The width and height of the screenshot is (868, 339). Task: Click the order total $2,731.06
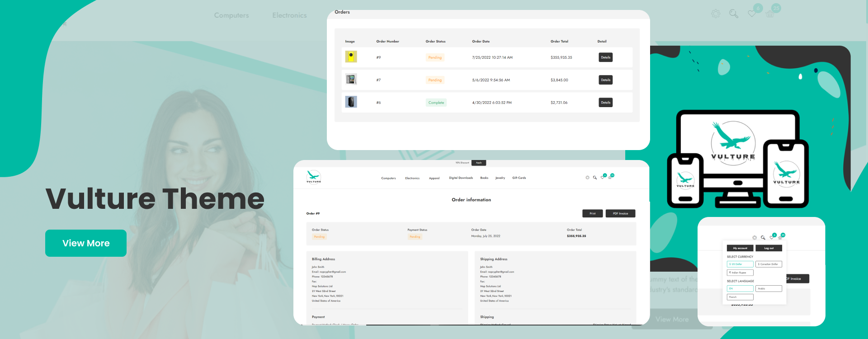(x=559, y=103)
